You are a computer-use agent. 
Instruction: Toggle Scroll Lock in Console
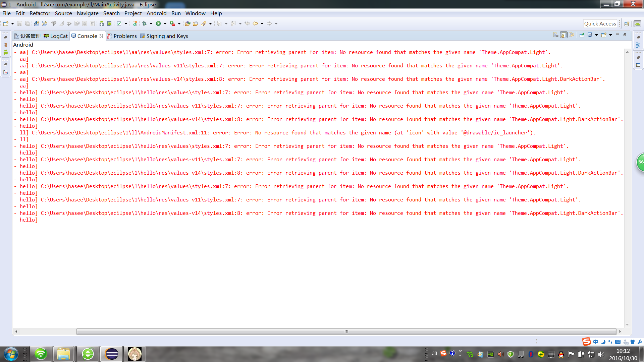click(x=564, y=35)
